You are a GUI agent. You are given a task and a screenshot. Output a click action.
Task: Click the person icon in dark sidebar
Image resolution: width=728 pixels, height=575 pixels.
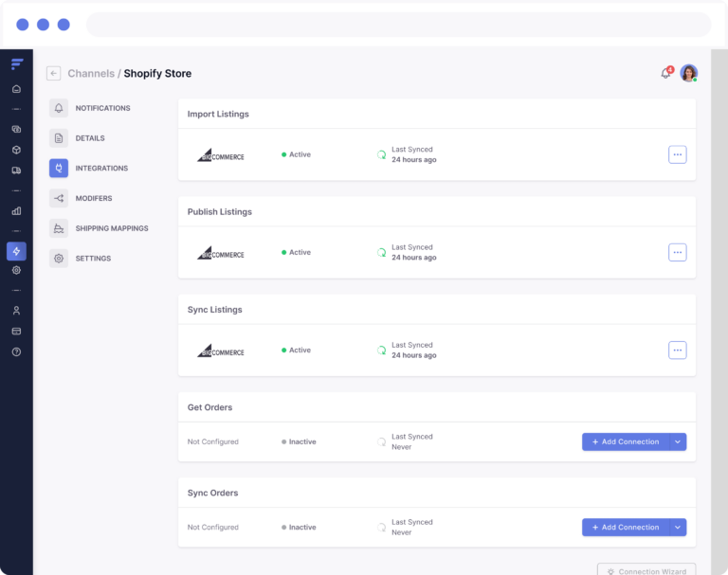tap(16, 311)
